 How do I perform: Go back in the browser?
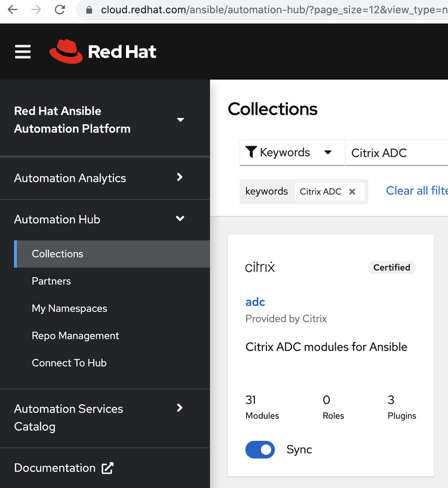pyautogui.click(x=13, y=10)
